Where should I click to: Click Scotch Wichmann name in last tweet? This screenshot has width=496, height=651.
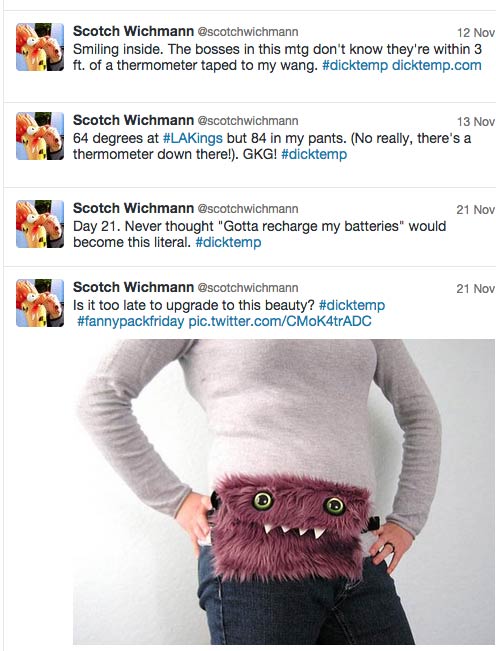(x=133, y=287)
